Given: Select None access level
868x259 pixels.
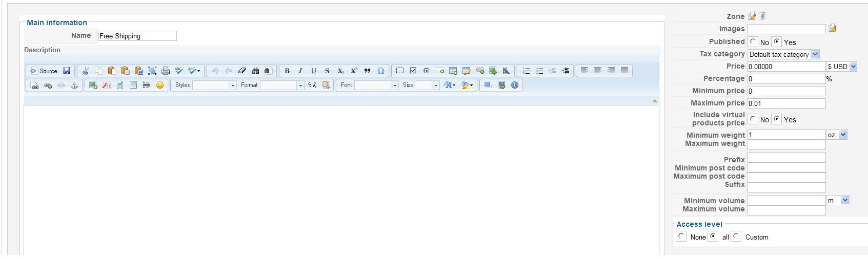Looking at the screenshot, I should point(681,236).
